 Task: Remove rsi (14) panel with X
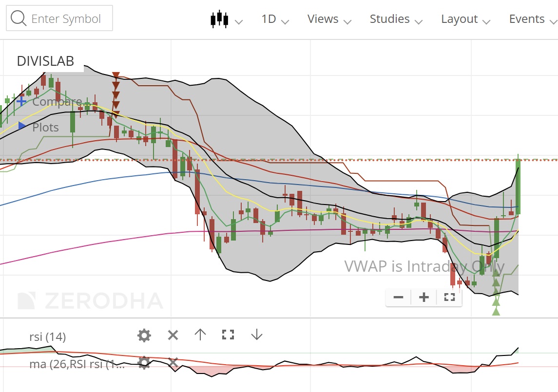click(173, 335)
